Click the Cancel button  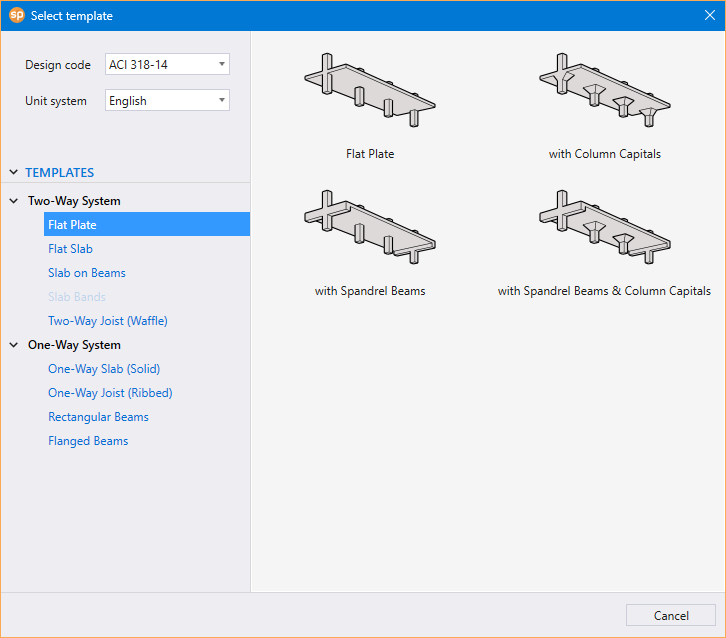coord(670,615)
